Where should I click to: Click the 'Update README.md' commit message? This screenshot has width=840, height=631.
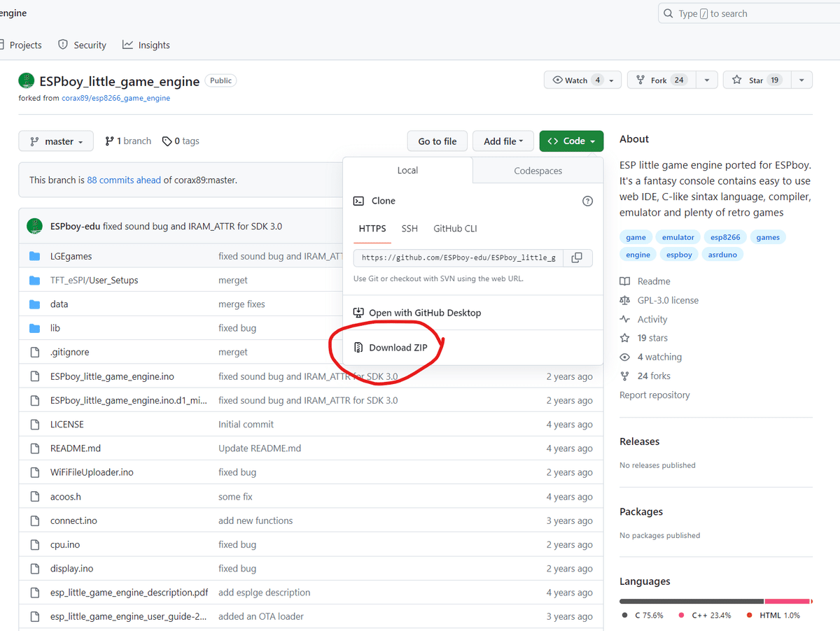point(260,448)
